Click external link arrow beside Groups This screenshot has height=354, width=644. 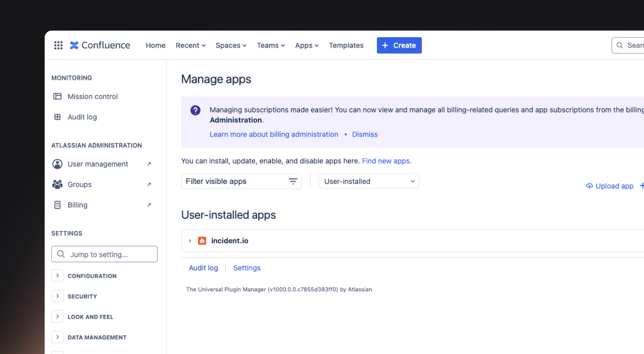click(149, 184)
